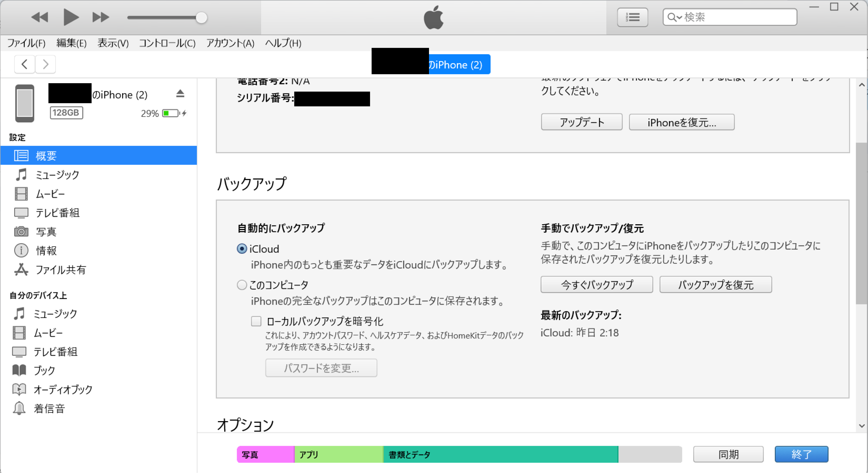
Task: Open 写真 camera item in sidebar
Action: [x=98, y=231]
